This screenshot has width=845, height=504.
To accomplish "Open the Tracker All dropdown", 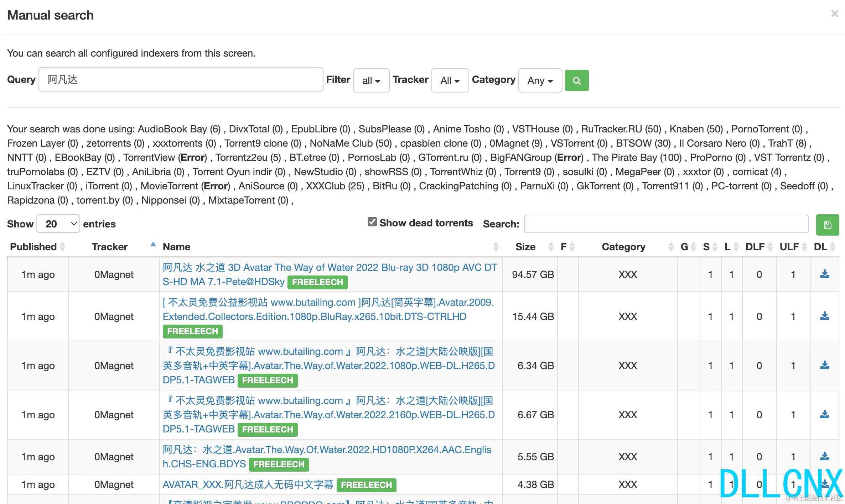I will 450,80.
